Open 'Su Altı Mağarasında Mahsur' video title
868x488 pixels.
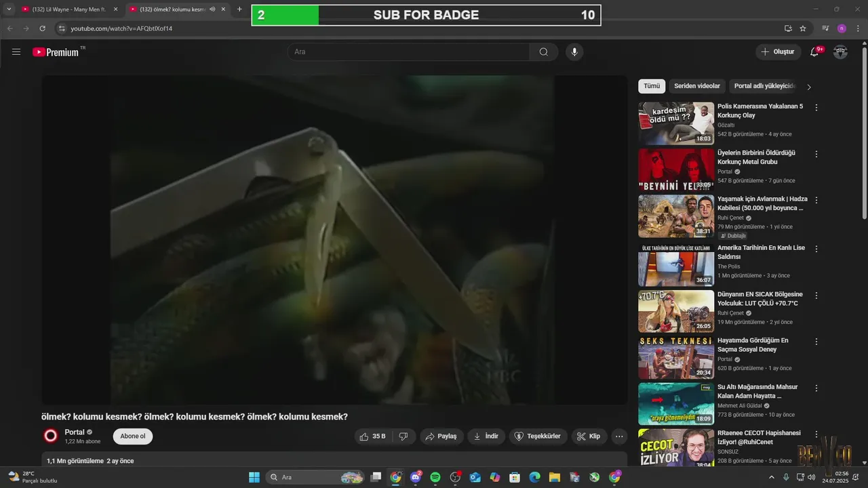757,391
